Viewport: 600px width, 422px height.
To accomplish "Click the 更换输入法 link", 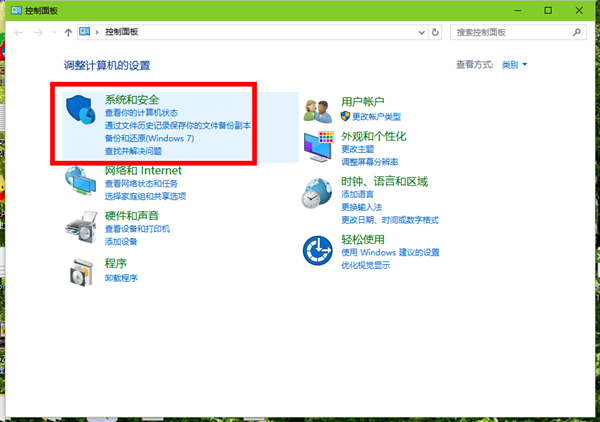I will tap(362, 207).
